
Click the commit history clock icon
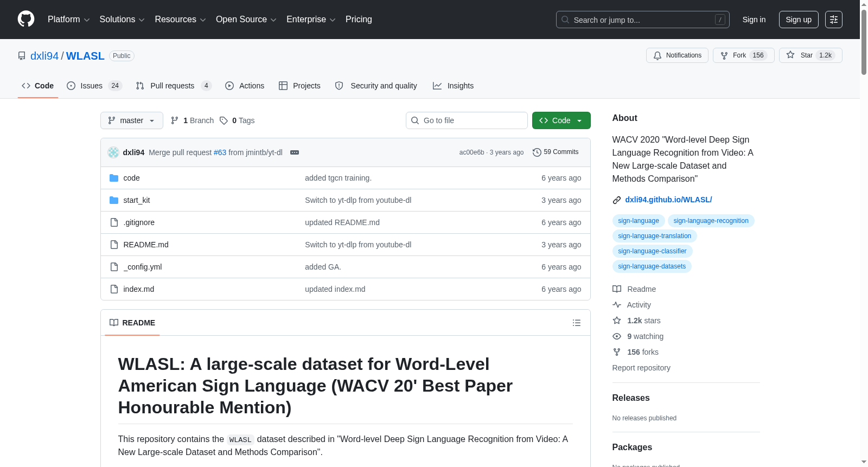(537, 152)
